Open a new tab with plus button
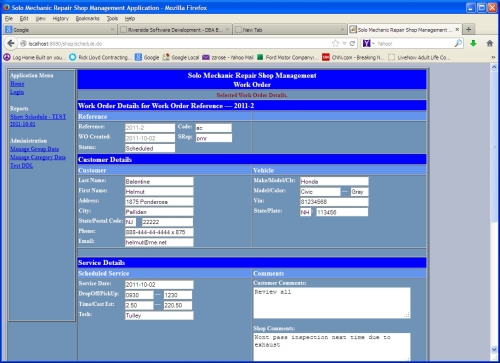The width and height of the screenshot is (500, 363). point(469,29)
